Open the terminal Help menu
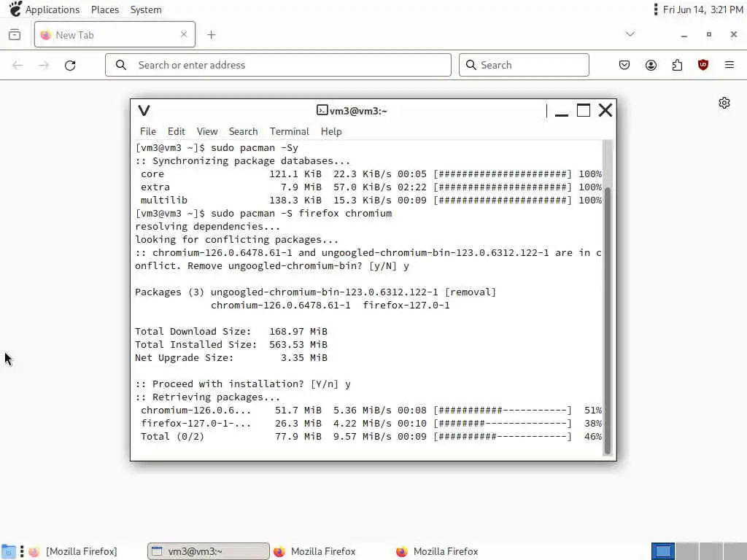 click(x=331, y=131)
